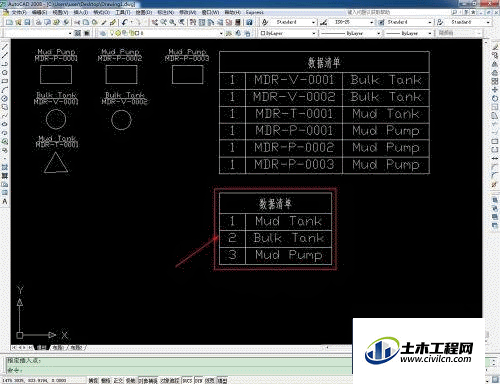The width and height of the screenshot is (500, 384).
Task: Click the MDR-P-0003 table cell
Action: [294, 165]
